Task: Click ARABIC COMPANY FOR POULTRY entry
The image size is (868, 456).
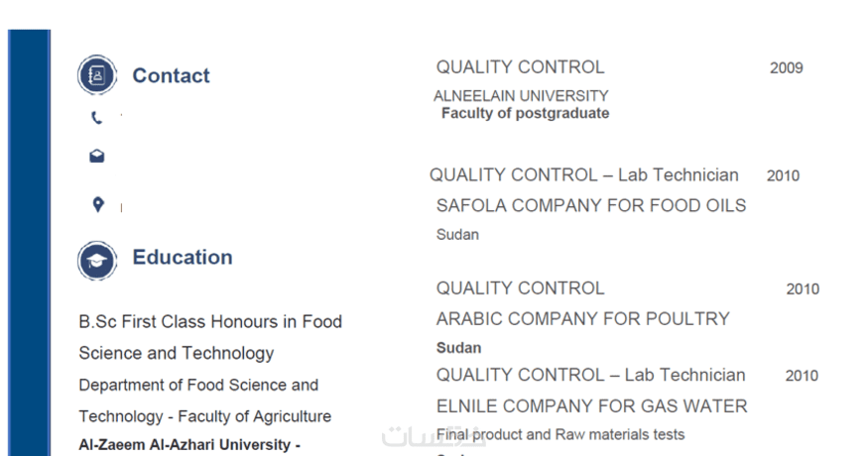Action: pos(582,319)
